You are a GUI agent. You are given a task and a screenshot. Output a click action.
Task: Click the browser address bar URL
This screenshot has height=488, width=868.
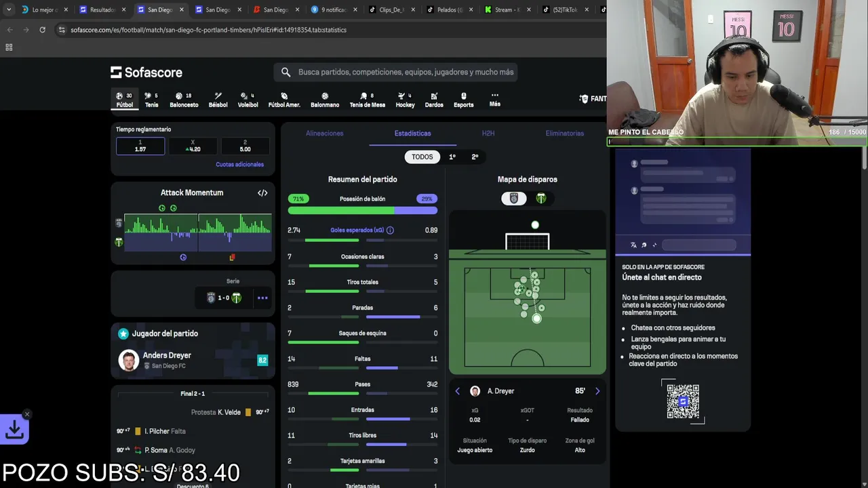[208, 30]
